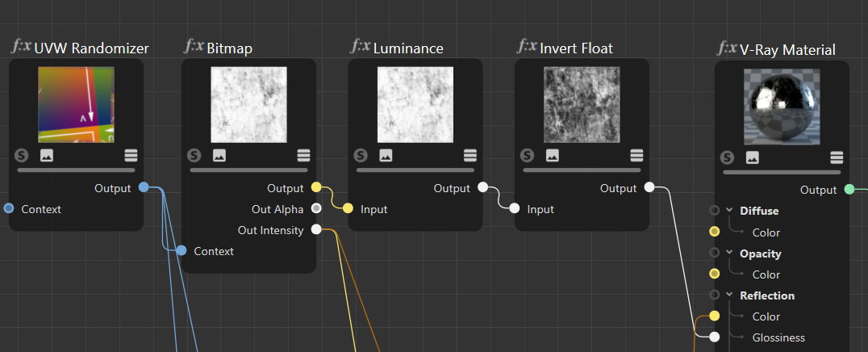868x352 pixels.
Task: Collapse the Diffuse section chevron
Action: coord(729,211)
